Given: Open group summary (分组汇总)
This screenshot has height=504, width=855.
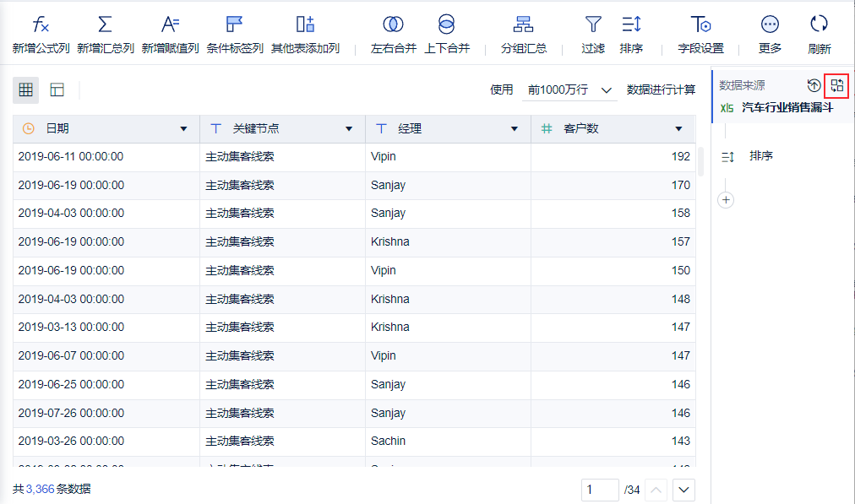Looking at the screenshot, I should [524, 35].
